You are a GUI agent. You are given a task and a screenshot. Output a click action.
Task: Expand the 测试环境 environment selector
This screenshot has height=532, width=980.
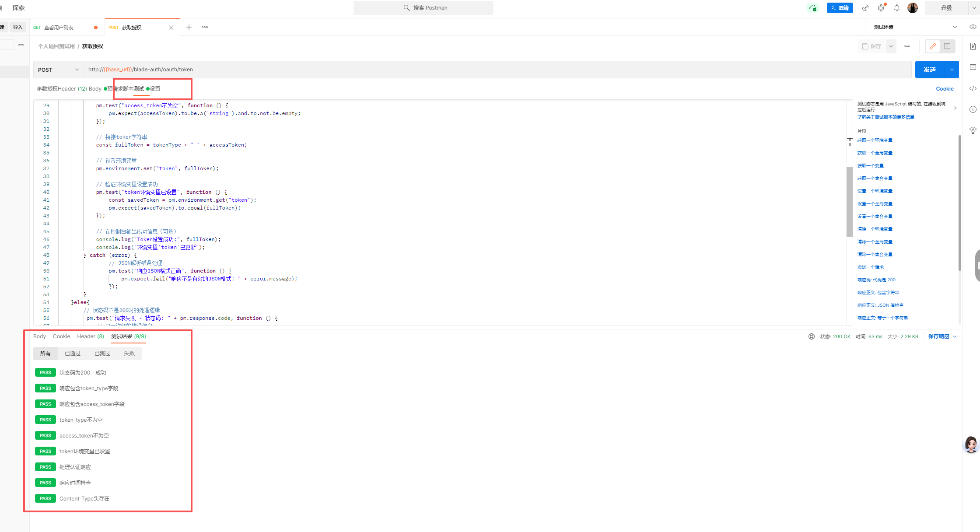point(915,27)
